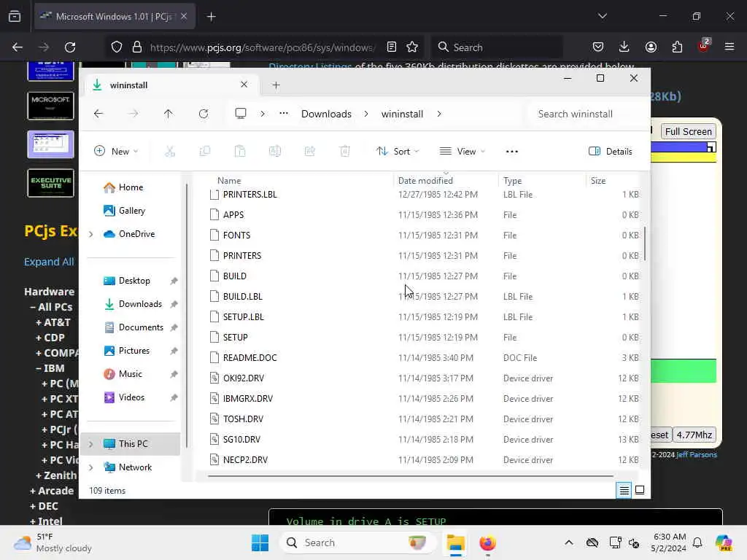The height and width of the screenshot is (560, 747).
Task: Go up one folder level
Action: (x=169, y=114)
